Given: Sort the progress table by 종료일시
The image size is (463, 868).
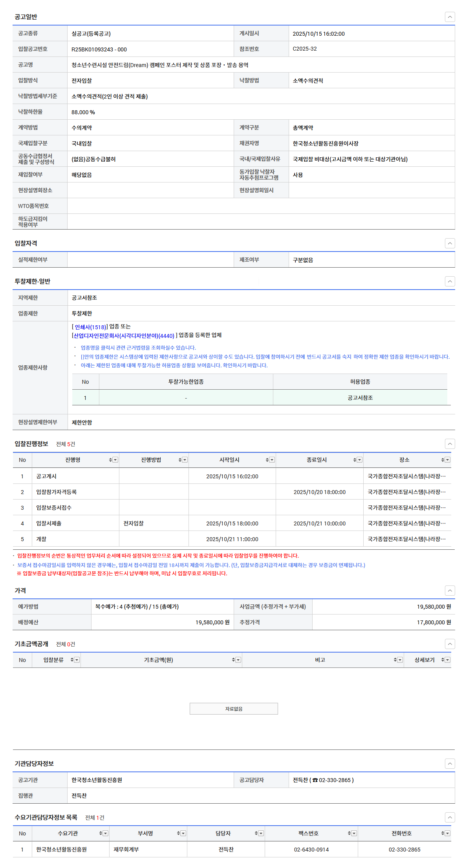Looking at the screenshot, I should 355,460.
